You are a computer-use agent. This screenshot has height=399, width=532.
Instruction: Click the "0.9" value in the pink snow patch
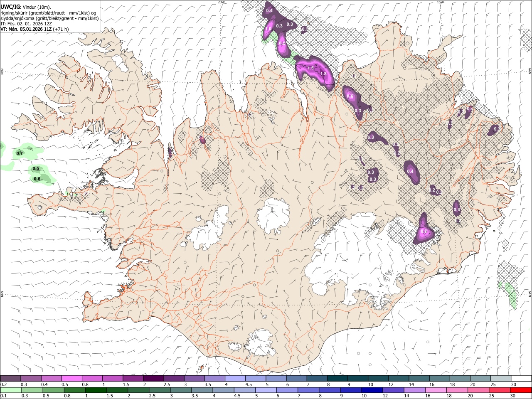[282, 43]
